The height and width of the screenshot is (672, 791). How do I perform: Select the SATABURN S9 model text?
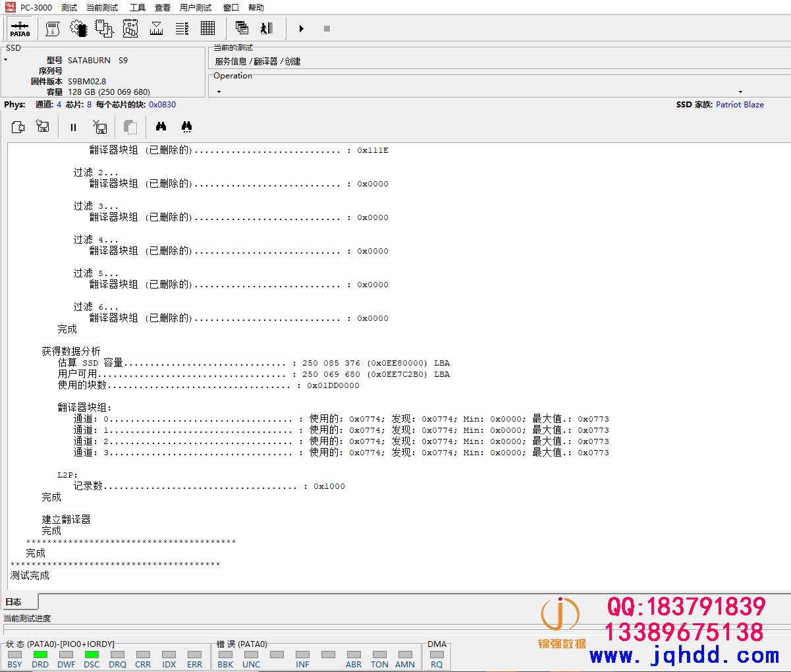pos(97,60)
